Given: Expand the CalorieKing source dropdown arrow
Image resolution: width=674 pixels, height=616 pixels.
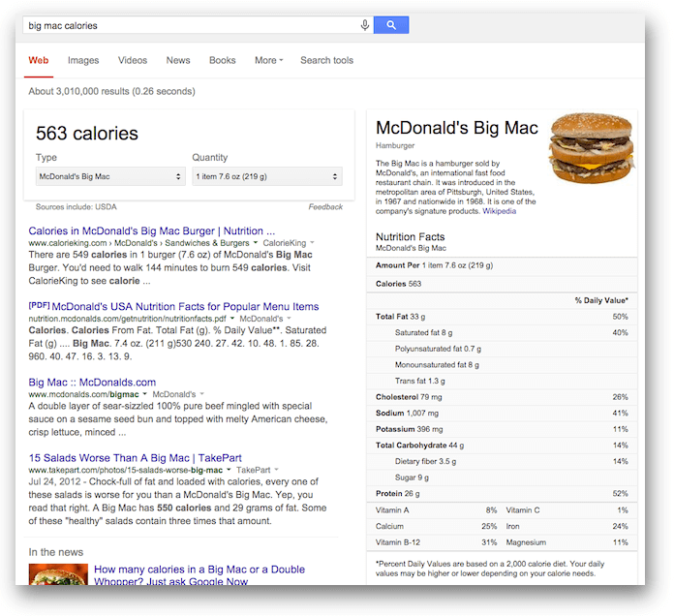Looking at the screenshot, I should tap(312, 243).
